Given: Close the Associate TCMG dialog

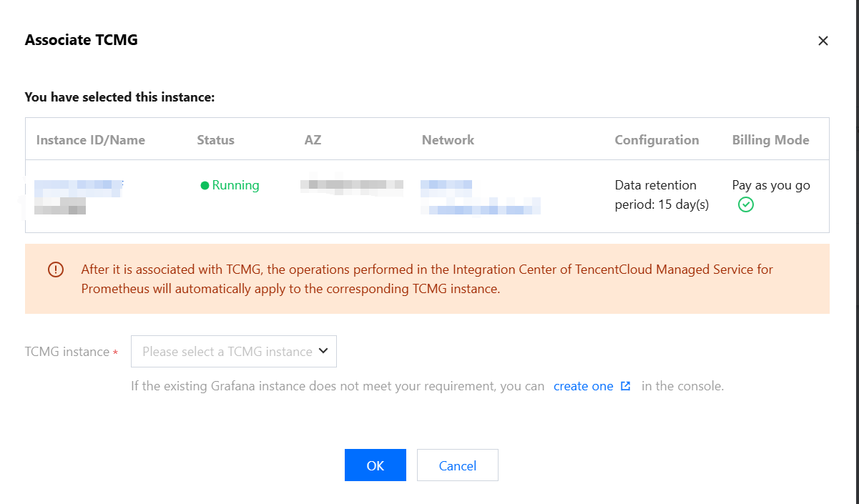Looking at the screenshot, I should coord(823,41).
